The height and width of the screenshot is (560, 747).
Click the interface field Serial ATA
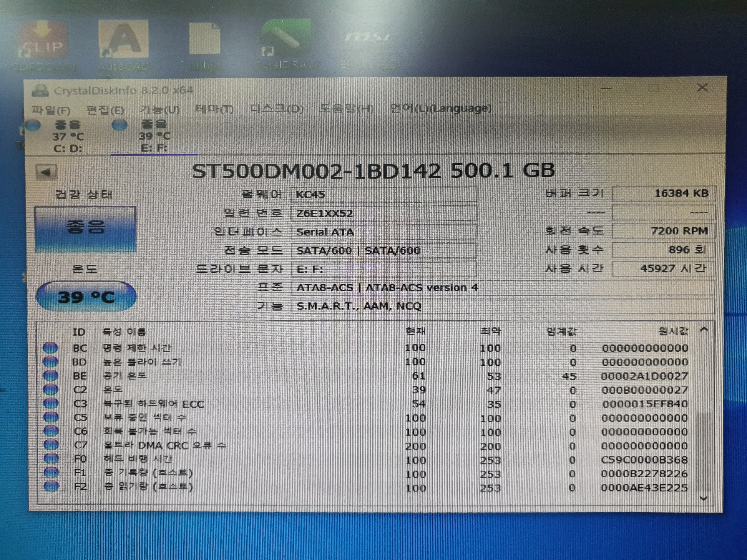[384, 232]
